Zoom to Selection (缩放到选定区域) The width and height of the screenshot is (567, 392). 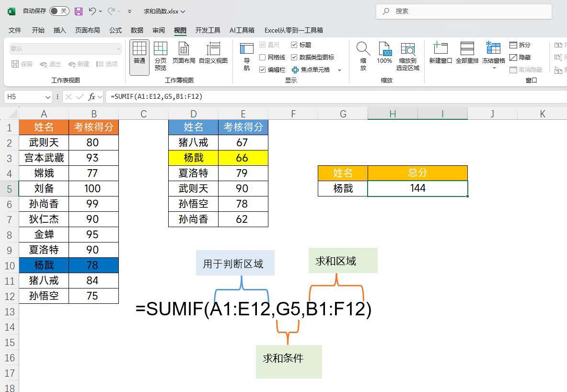pos(407,56)
